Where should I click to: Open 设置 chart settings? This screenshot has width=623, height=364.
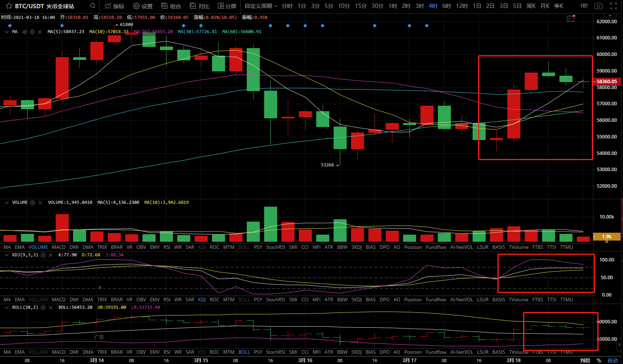click(x=143, y=6)
